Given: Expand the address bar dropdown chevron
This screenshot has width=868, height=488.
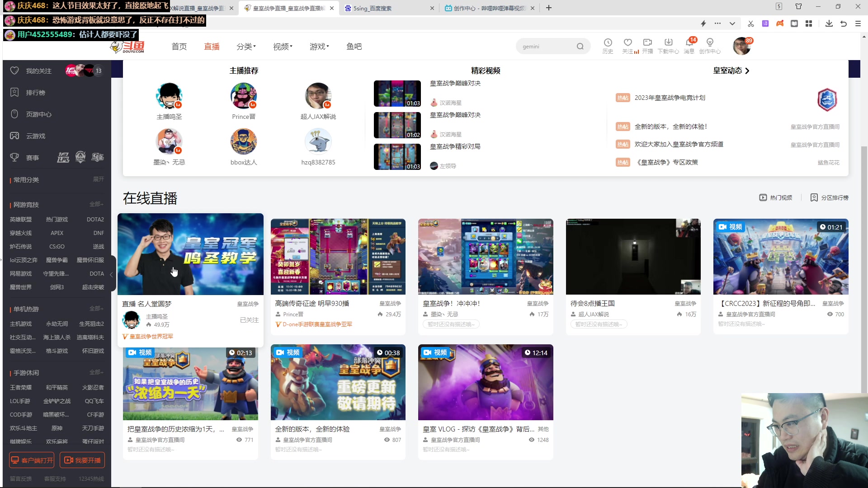Looking at the screenshot, I should click(x=732, y=23).
